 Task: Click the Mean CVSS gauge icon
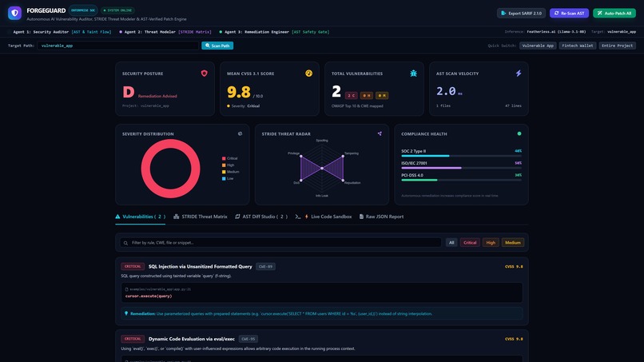click(x=309, y=74)
